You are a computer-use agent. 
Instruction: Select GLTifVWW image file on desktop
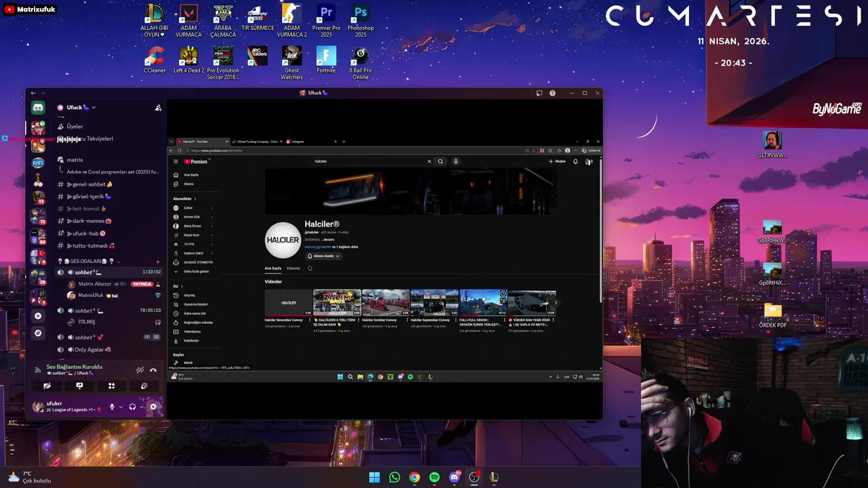[772, 145]
